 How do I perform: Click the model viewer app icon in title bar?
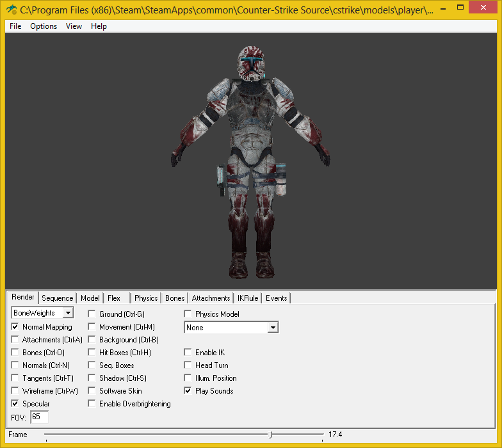pyautogui.click(x=12, y=9)
